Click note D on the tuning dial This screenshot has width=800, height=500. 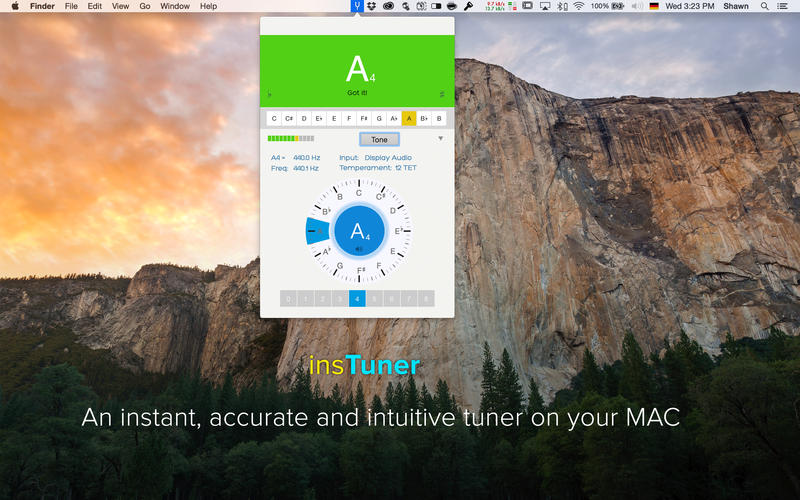coord(392,210)
